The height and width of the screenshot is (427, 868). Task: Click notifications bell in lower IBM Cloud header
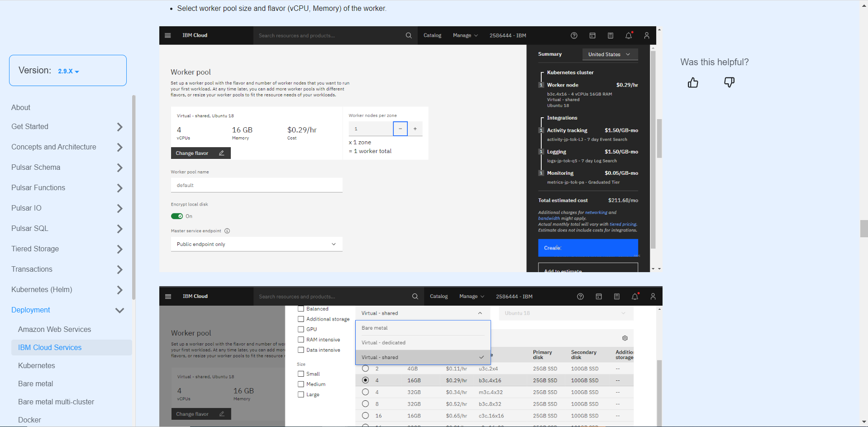(635, 297)
